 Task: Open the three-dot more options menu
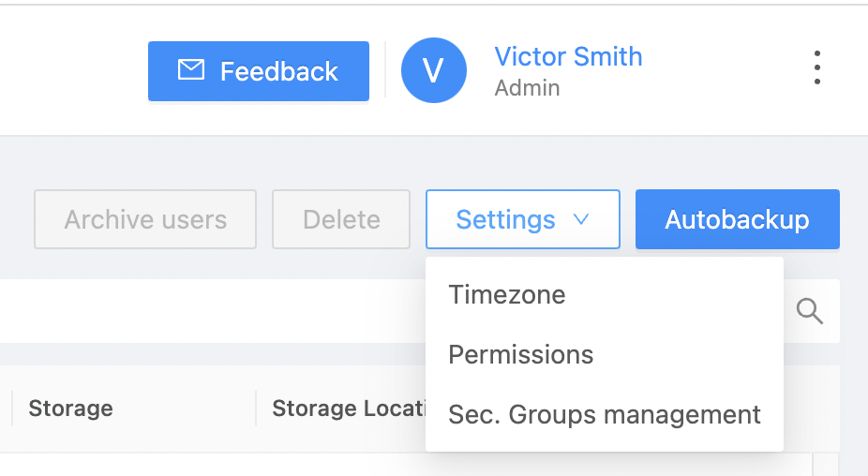coord(817,67)
